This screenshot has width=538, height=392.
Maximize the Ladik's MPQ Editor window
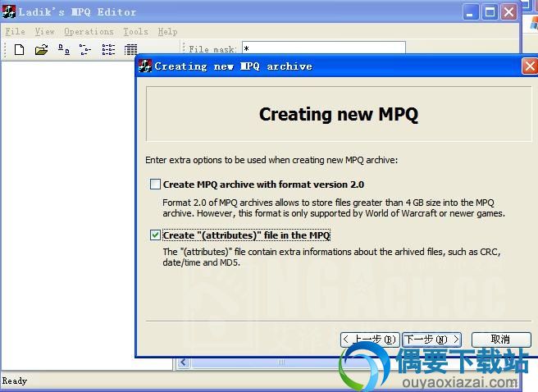pyautogui.click(x=490, y=12)
